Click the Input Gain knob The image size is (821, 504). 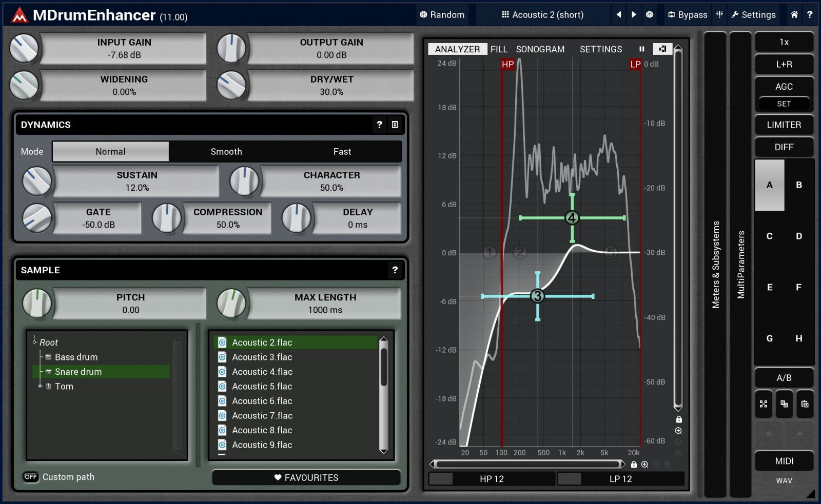point(24,49)
